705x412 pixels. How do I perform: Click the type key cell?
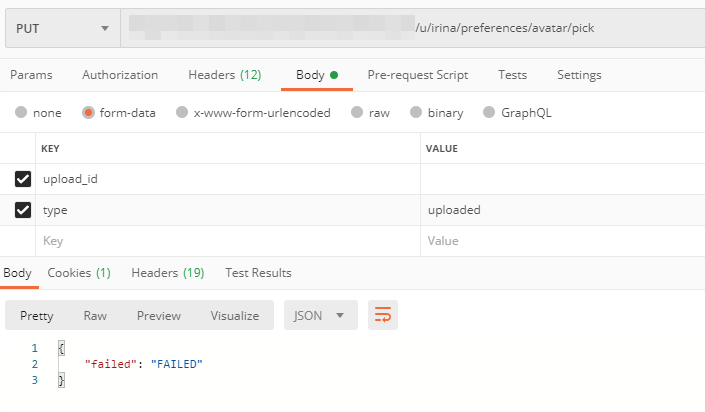(228, 210)
